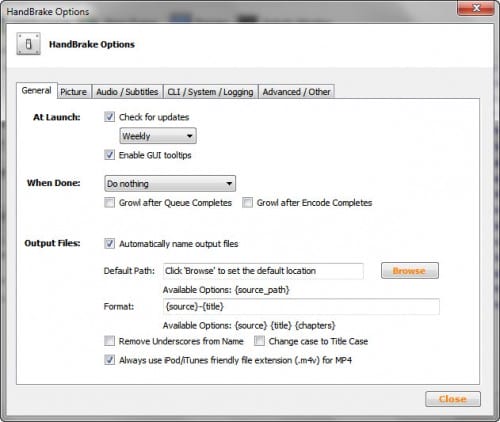The width and height of the screenshot is (500, 422).
Task: Enable Growl after Encode Completes
Action: [247, 203]
